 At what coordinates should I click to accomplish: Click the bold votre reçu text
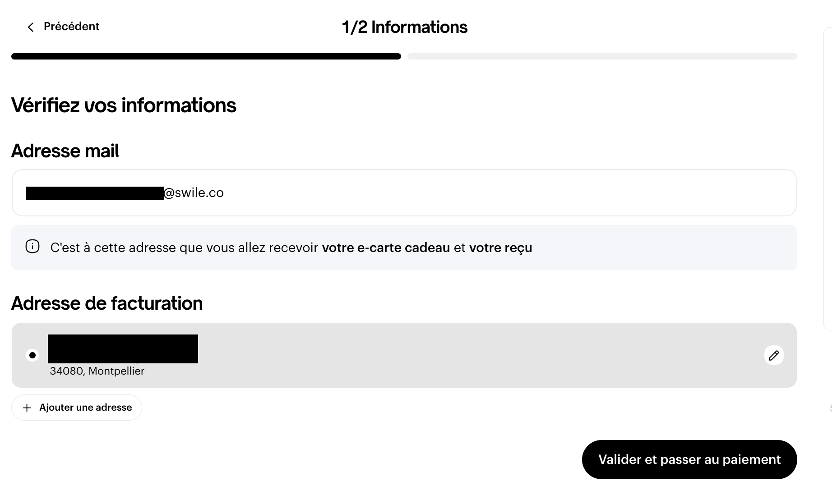click(x=500, y=247)
